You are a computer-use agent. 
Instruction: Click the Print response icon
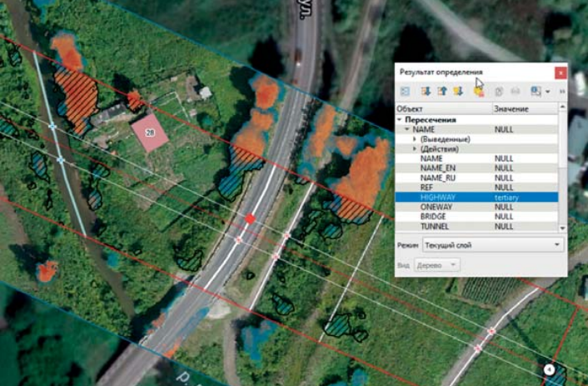516,92
